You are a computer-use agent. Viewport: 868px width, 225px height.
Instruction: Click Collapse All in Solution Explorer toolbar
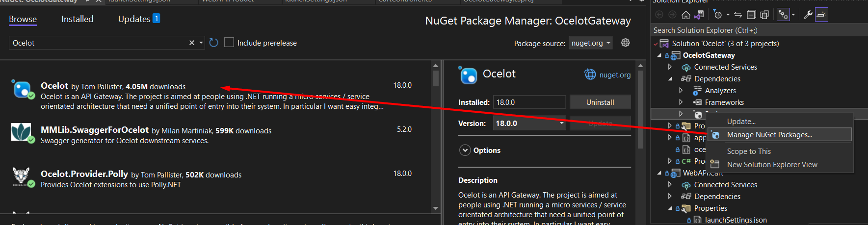751,15
